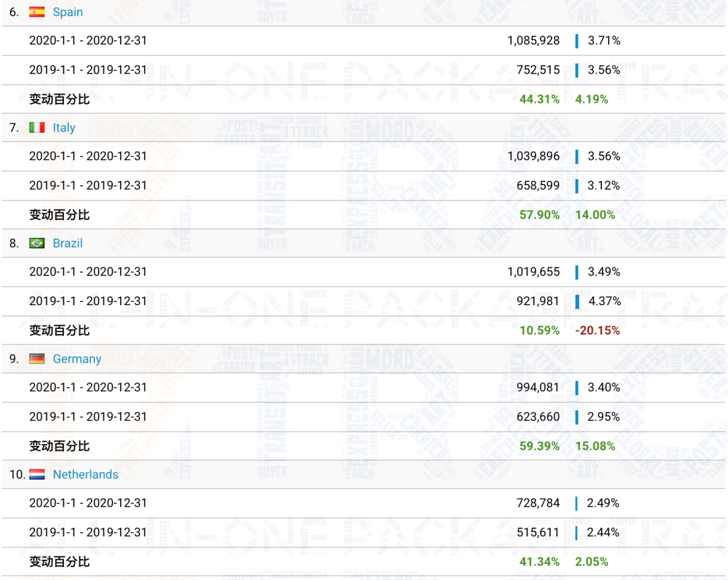Click Brazil's negative -20.15% change value

(597, 331)
